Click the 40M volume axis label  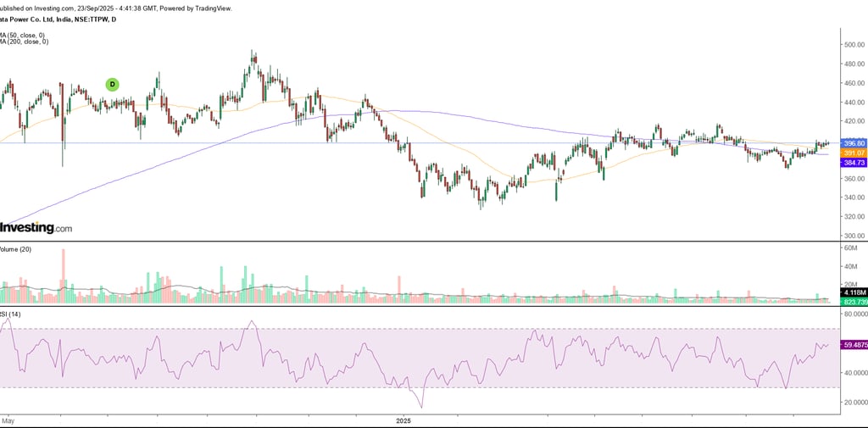(849, 267)
